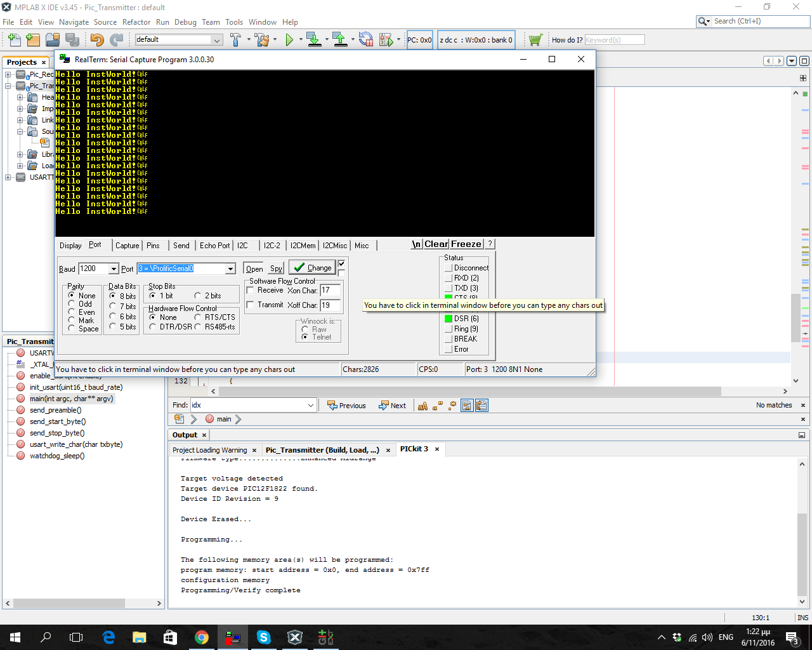
Task: Select RTS/CTS hardware flow control
Action: (198, 317)
